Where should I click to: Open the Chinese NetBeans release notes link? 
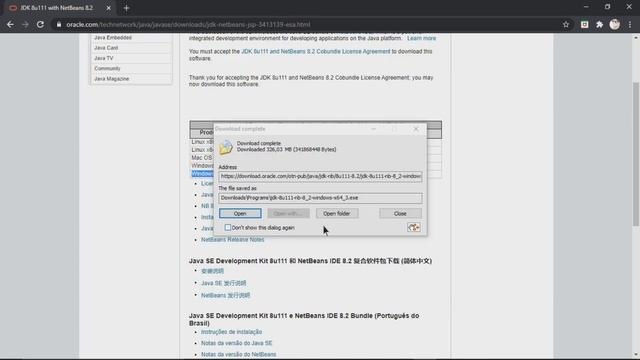point(225,295)
